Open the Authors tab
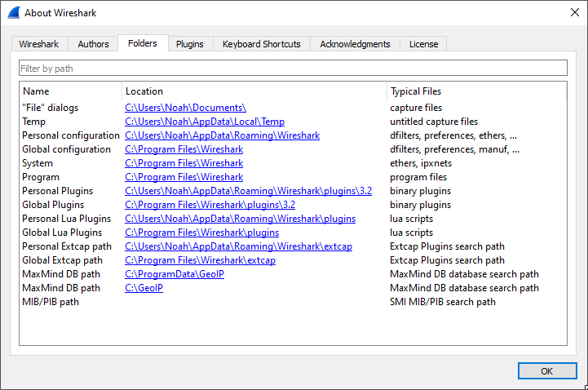588x390 pixels. [x=93, y=44]
